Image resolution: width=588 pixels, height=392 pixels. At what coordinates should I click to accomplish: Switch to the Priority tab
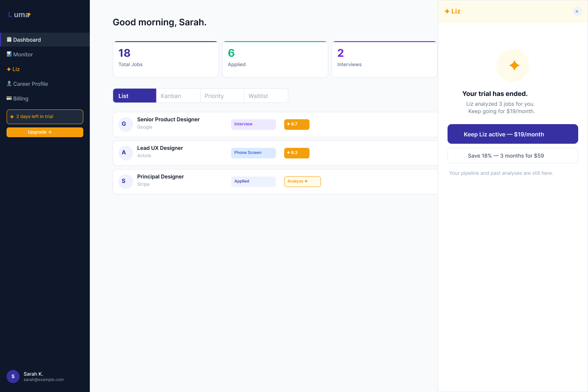pos(222,96)
